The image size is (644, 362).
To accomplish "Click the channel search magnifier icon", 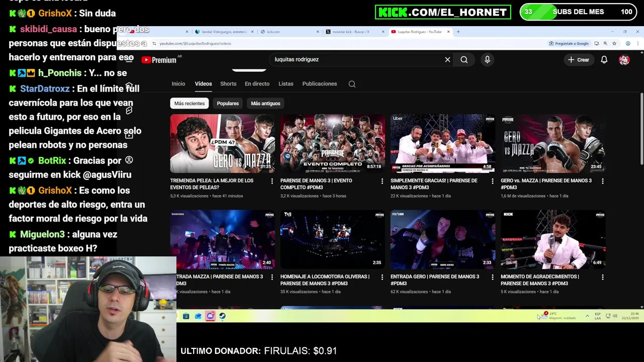I will point(352,84).
